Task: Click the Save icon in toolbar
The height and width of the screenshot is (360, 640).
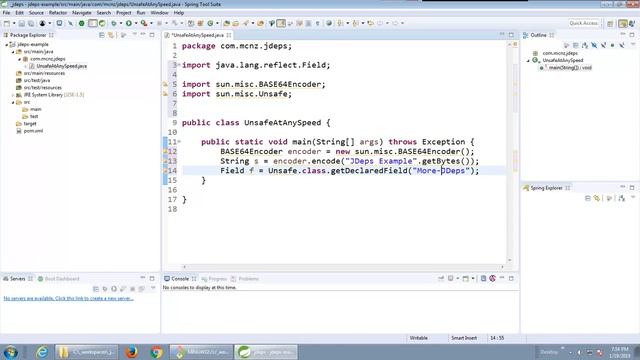Action: [22, 23]
